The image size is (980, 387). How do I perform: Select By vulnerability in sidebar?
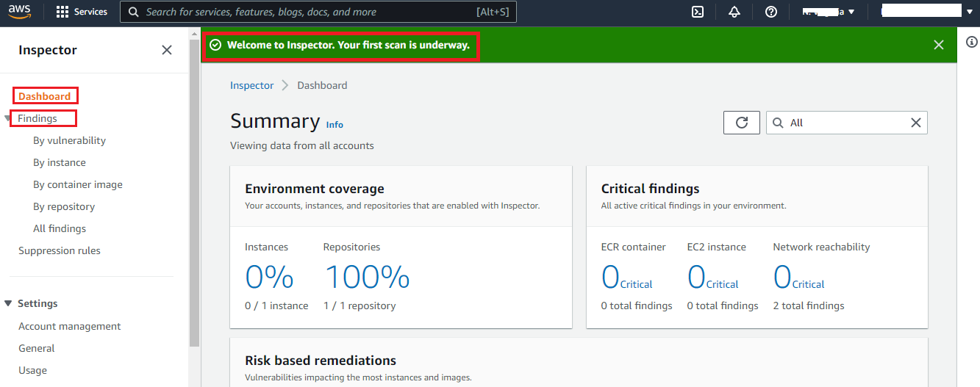[x=69, y=140]
